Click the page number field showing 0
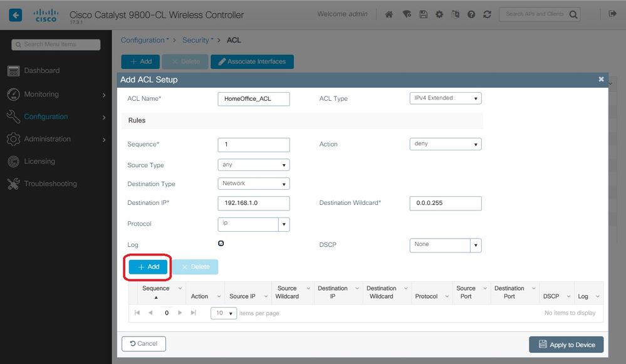The image size is (626, 364). pos(167,313)
